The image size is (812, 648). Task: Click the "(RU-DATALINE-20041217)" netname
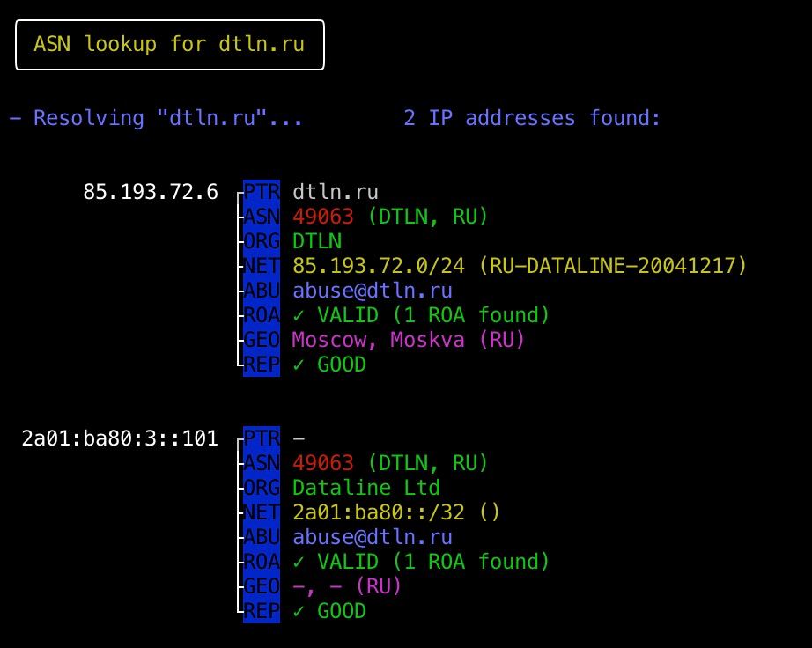pos(613,266)
